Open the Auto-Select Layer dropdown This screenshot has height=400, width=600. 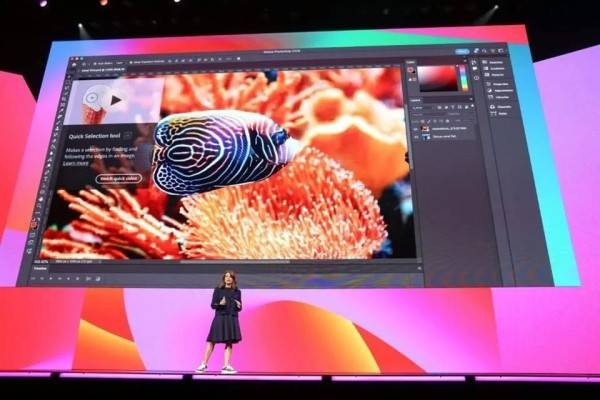[119, 63]
